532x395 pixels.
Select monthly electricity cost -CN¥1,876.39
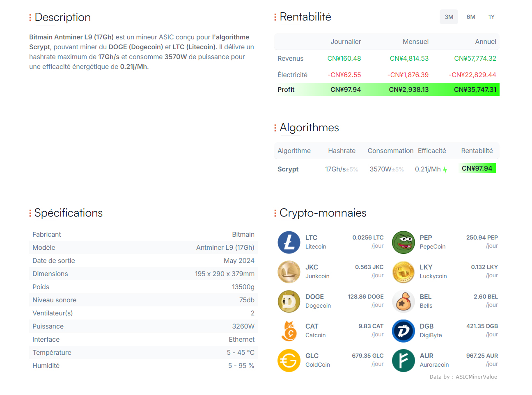coord(408,75)
